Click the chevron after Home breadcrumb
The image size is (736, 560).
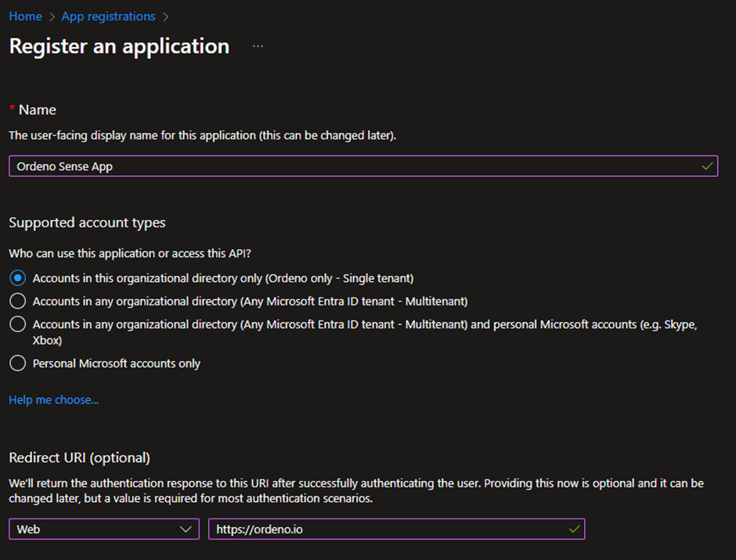[x=52, y=17]
